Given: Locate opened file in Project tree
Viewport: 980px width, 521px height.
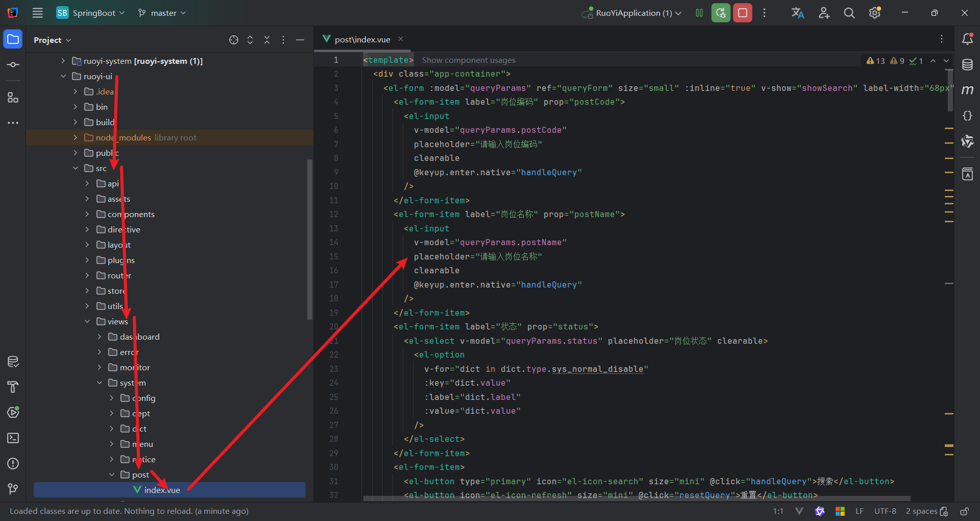Looking at the screenshot, I should pyautogui.click(x=234, y=40).
